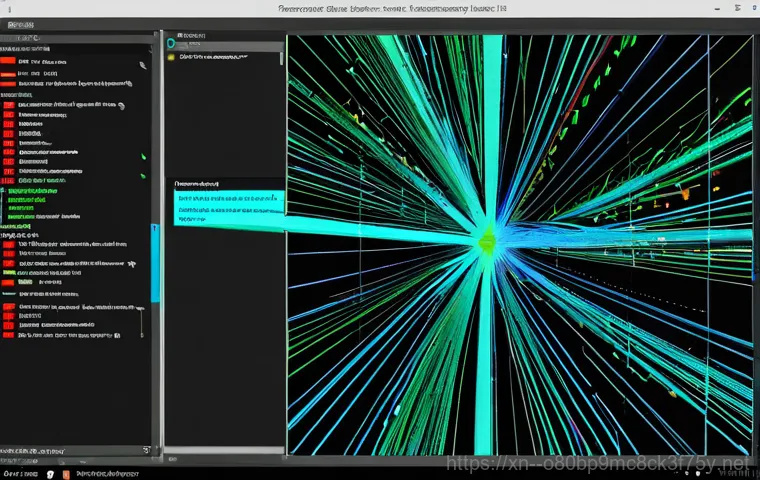Click the cyan circle icon atop the middle panel

tap(171, 43)
